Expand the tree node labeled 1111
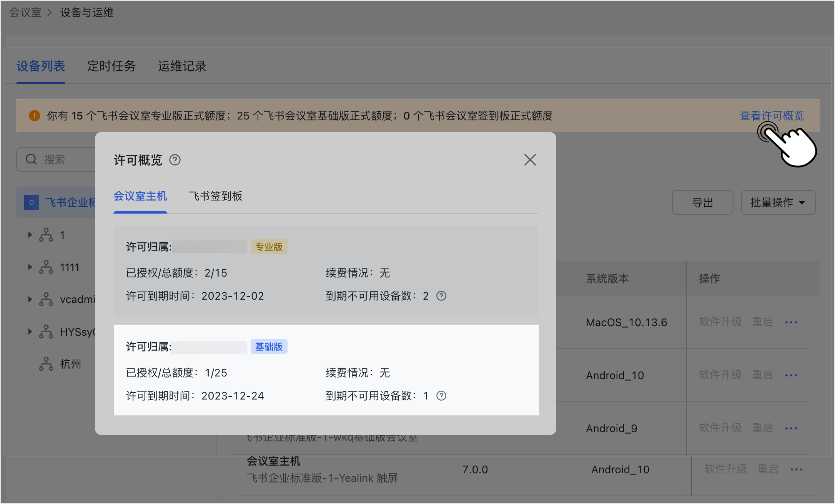This screenshot has height=504, width=835. tap(30, 267)
